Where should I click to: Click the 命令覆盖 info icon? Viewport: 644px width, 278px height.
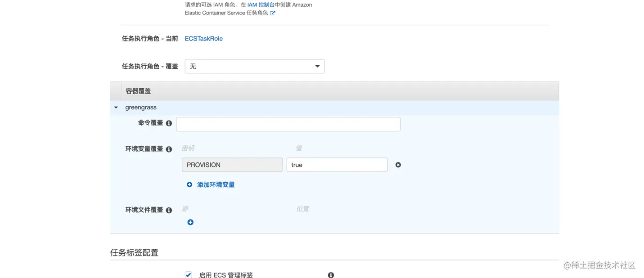169,123
